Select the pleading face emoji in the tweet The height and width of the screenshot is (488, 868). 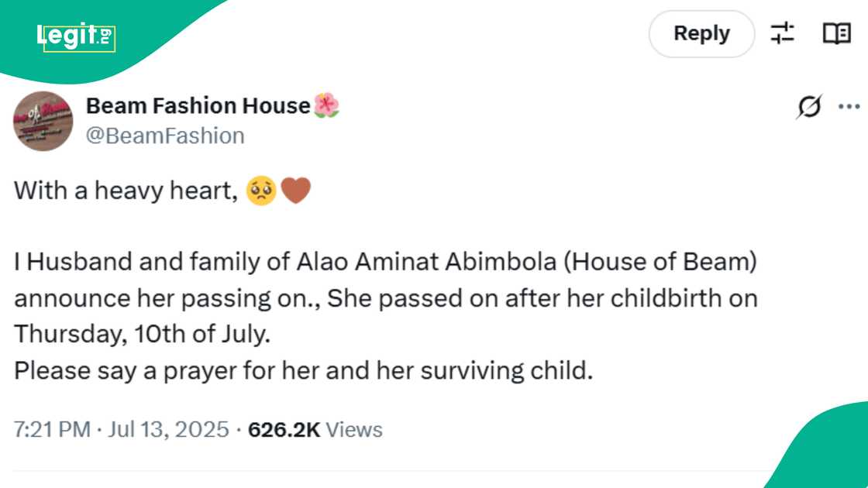point(262,188)
